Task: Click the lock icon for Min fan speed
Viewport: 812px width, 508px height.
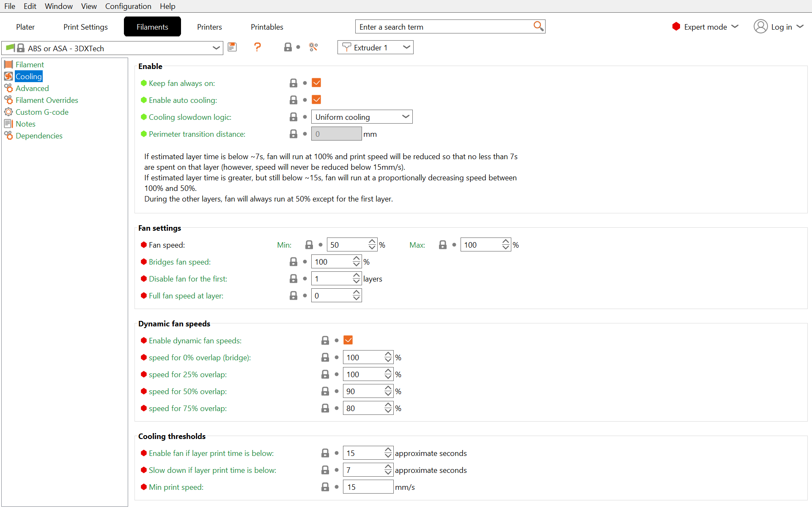Action: point(309,245)
